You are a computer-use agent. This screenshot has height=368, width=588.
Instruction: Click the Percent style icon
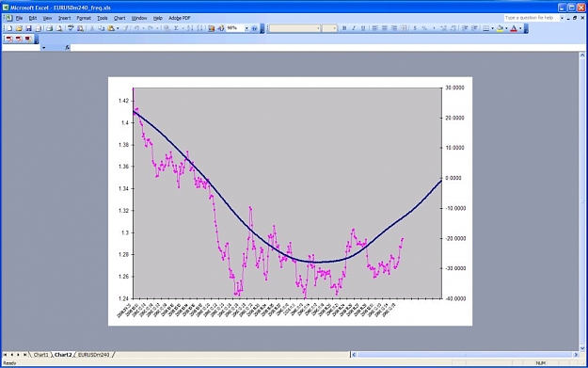[424, 28]
